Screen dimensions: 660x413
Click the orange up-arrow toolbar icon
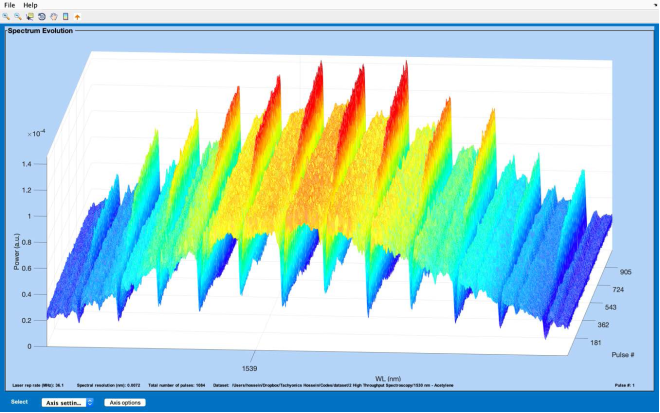click(x=78, y=17)
